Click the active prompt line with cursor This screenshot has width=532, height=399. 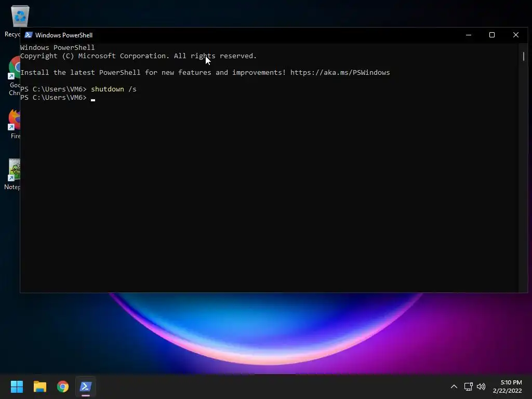58,98
